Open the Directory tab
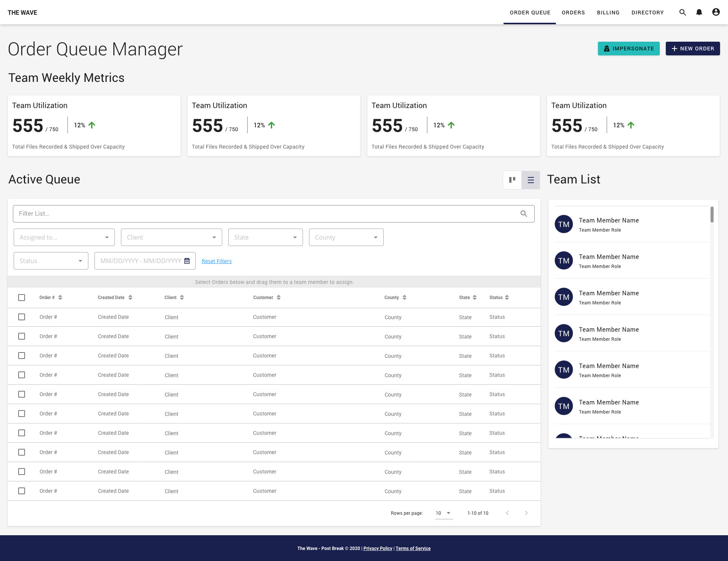This screenshot has width=728, height=561. (648, 13)
